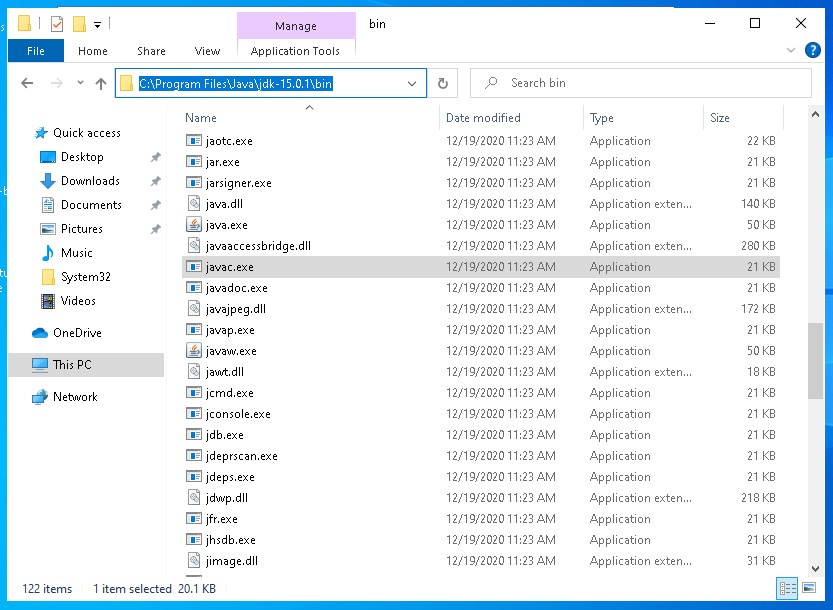The image size is (833, 610).
Task: Open Quick access in navigation pane
Action: [87, 133]
